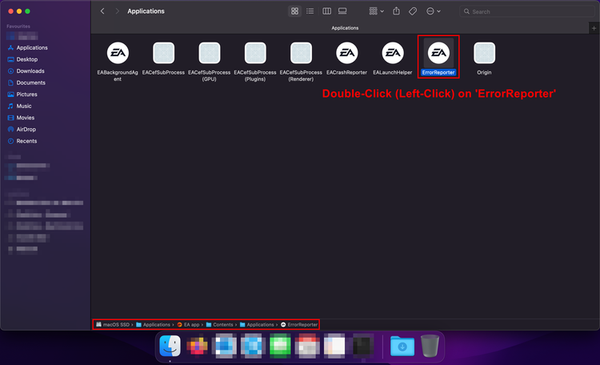Select the EABackgroundAgent app icon
Screen dimensions: 600x365
click(x=117, y=53)
